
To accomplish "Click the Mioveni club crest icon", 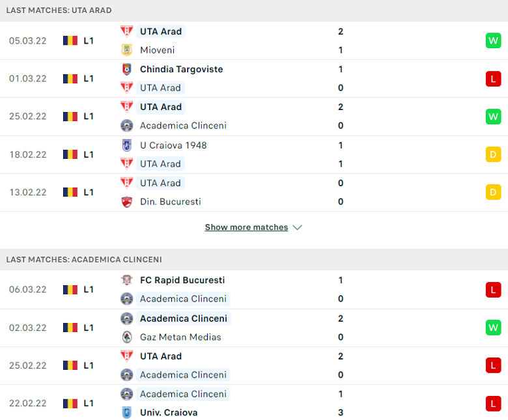I will [127, 50].
